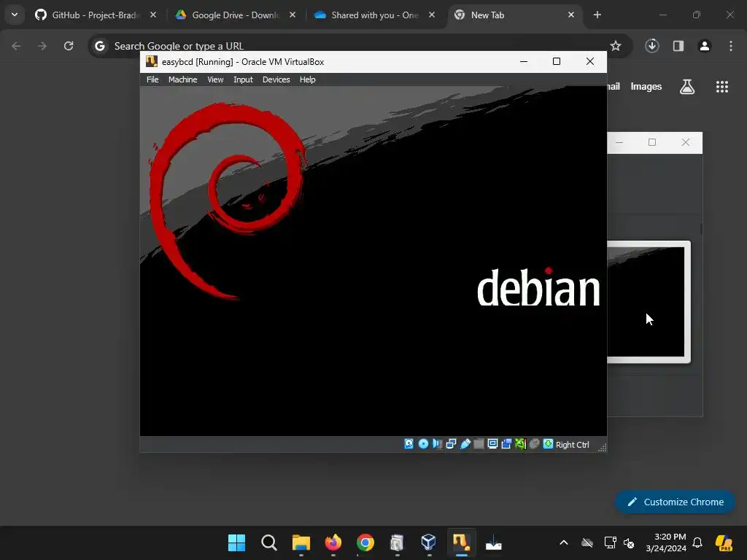Close the GitHub tab

point(153,15)
